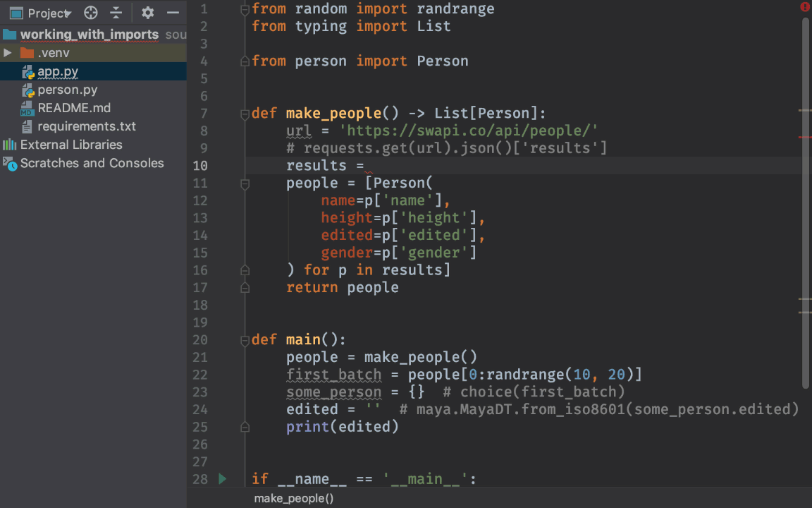Open requirements.txt file
The image size is (812, 508).
87,126
